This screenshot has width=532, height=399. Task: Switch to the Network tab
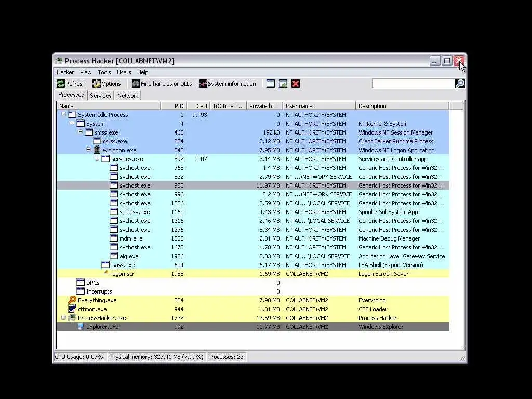pyautogui.click(x=128, y=96)
